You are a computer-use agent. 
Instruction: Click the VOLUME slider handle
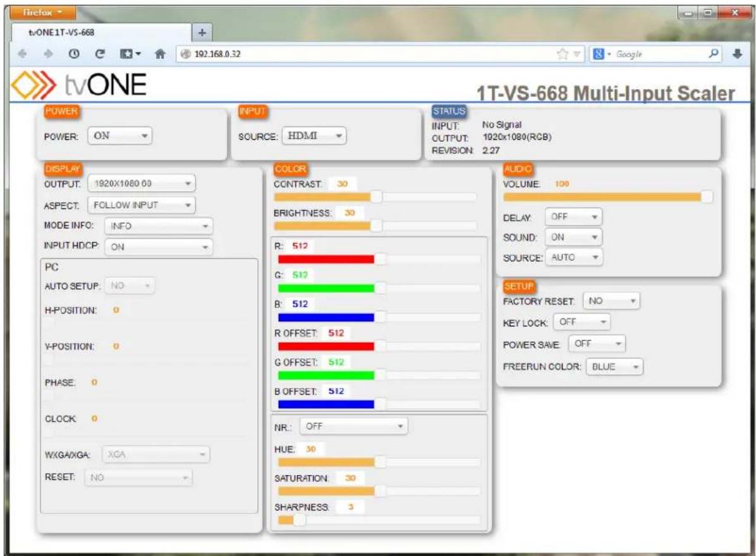(x=707, y=197)
